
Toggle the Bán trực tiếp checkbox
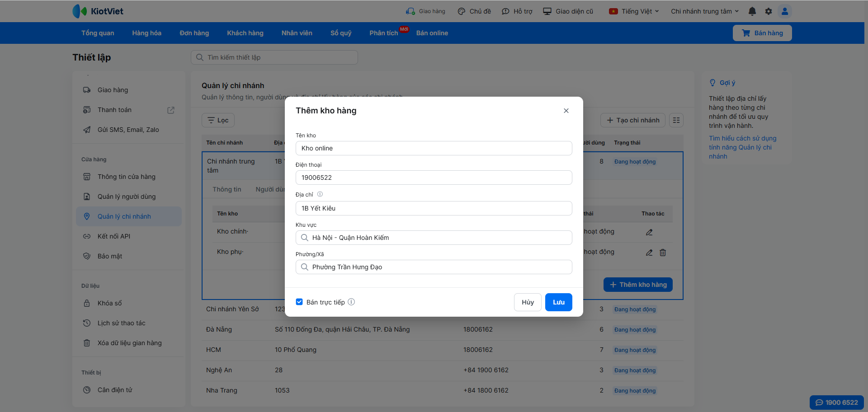[x=299, y=302]
